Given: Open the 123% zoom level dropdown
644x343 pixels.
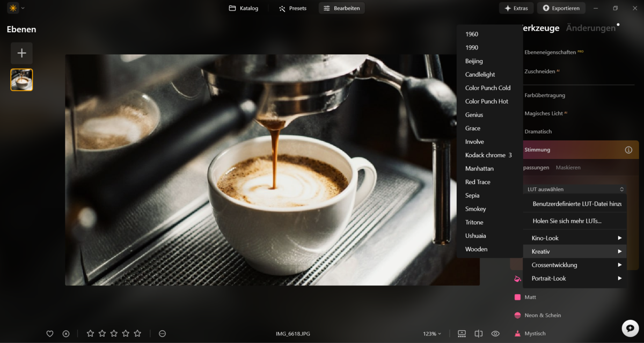Looking at the screenshot, I should click(432, 333).
